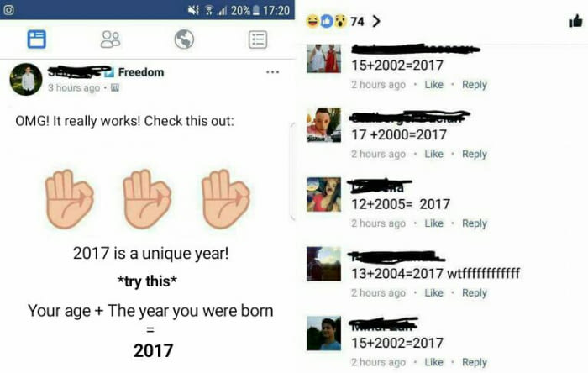Tap the wow reaction emoji
588x373 pixels.
coord(340,21)
